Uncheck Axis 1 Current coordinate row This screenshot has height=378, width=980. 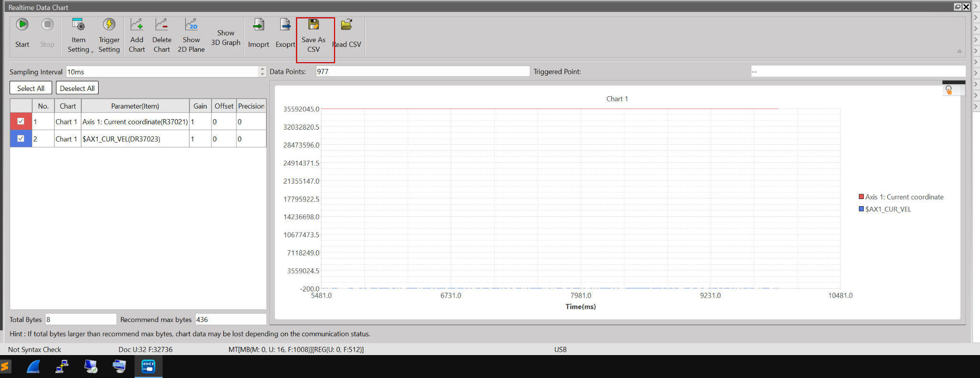tap(21, 122)
